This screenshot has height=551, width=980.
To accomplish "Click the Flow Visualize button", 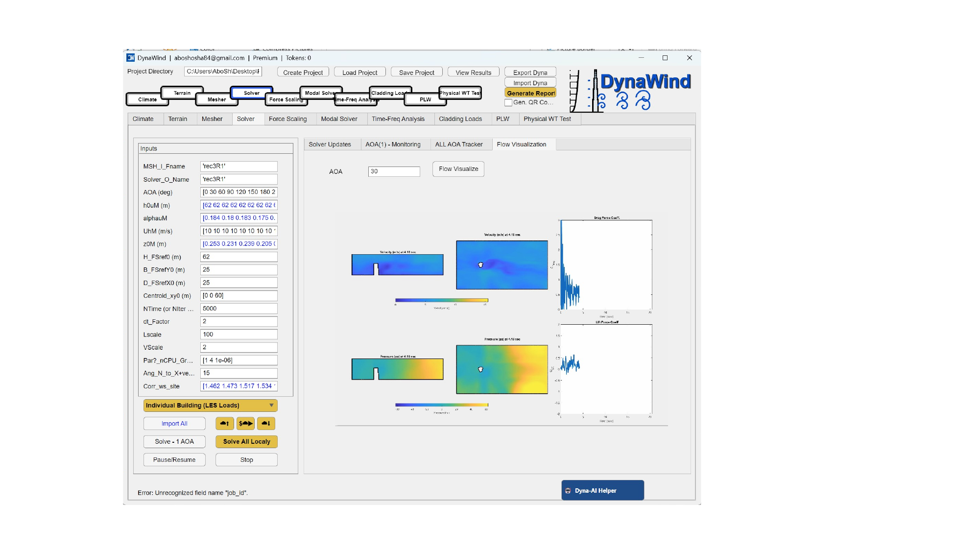I will pyautogui.click(x=457, y=168).
